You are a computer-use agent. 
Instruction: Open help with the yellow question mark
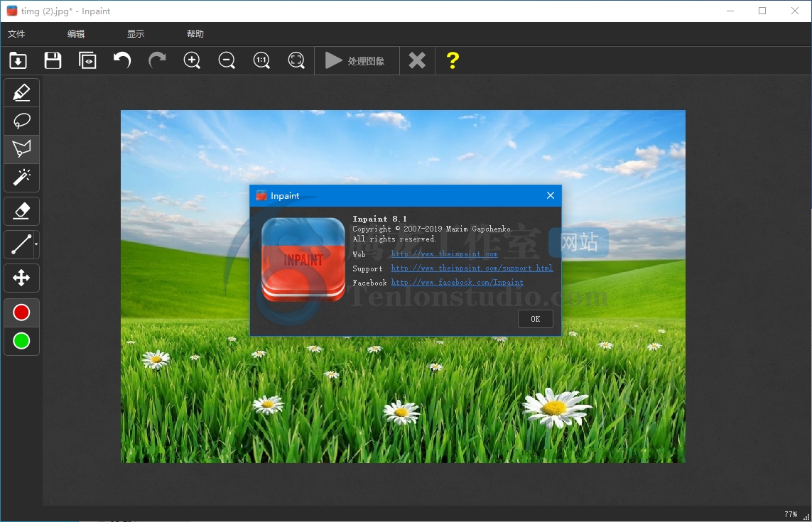coord(453,60)
